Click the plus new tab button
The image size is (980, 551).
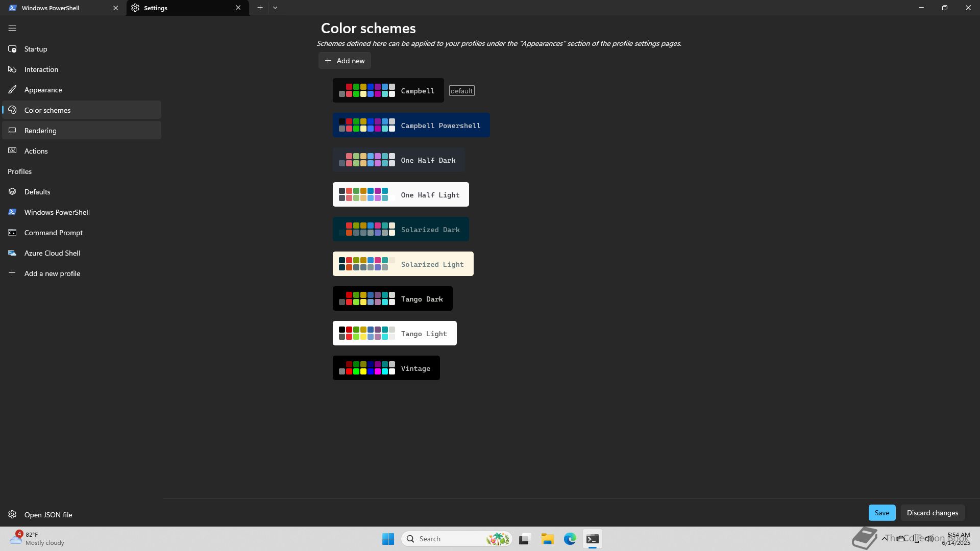coord(260,8)
